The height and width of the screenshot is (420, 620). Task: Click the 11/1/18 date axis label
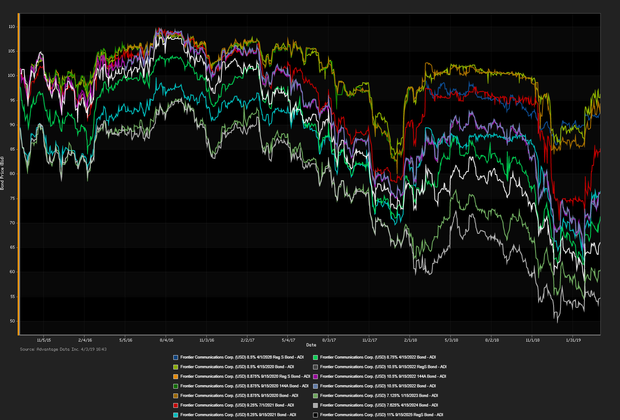tap(532, 340)
